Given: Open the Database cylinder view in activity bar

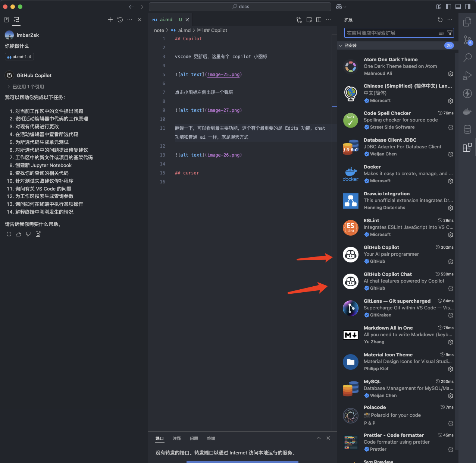Looking at the screenshot, I should coord(467,129).
